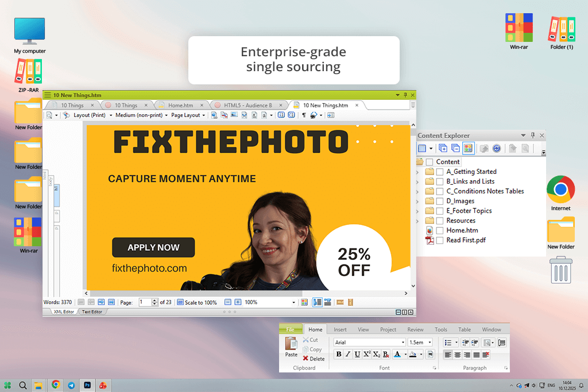Click zoom out minus icon in editor
The height and width of the screenshot is (392, 588).
227,302
